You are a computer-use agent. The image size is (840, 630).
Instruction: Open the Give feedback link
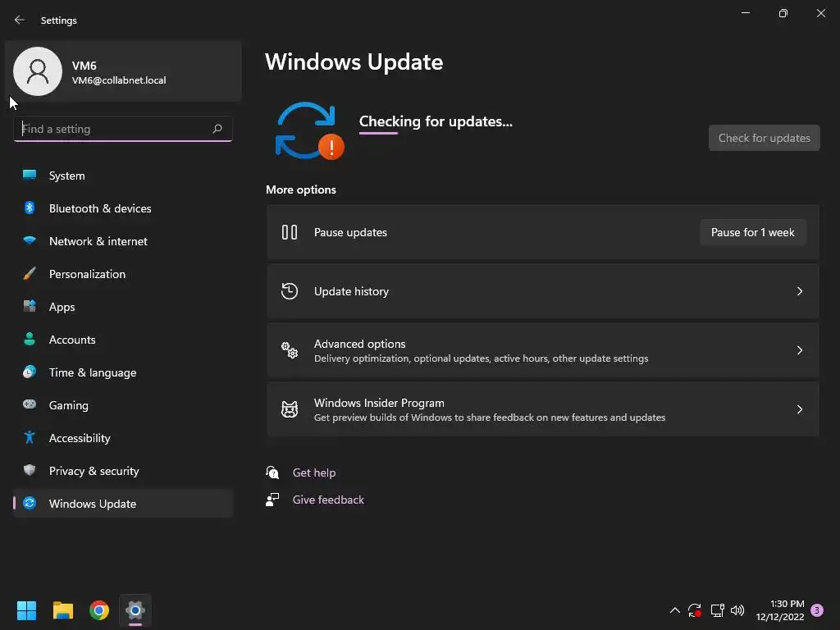point(328,500)
